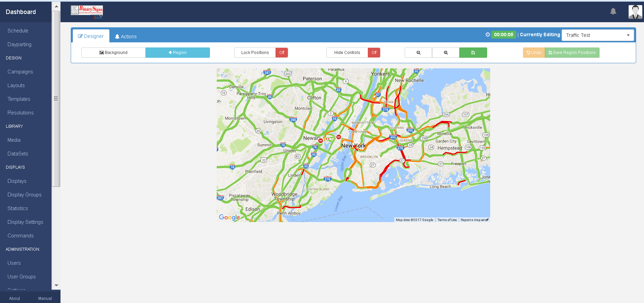Open Display Groups in the sidebar
The height and width of the screenshot is (303, 644).
(25, 195)
